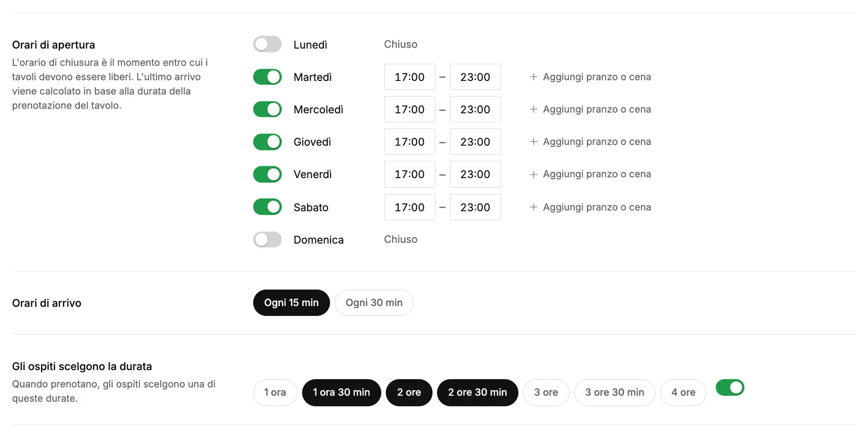The image size is (868, 436).
Task: Click the plus icon on the Venerdì row
Action: 533,174
